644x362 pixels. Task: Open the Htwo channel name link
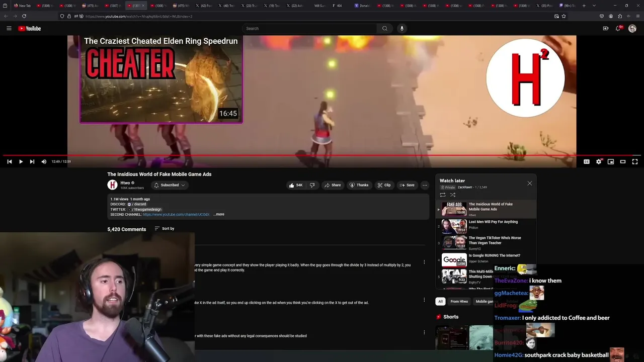pos(125,183)
